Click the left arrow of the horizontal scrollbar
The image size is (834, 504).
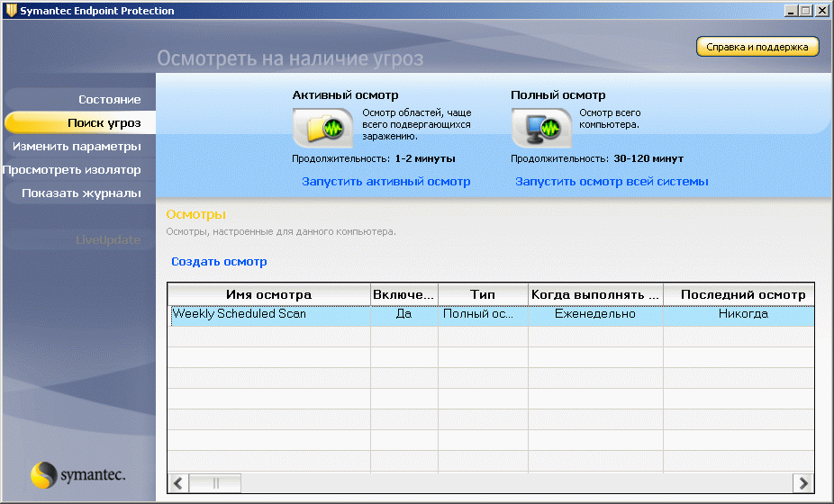pos(178,483)
